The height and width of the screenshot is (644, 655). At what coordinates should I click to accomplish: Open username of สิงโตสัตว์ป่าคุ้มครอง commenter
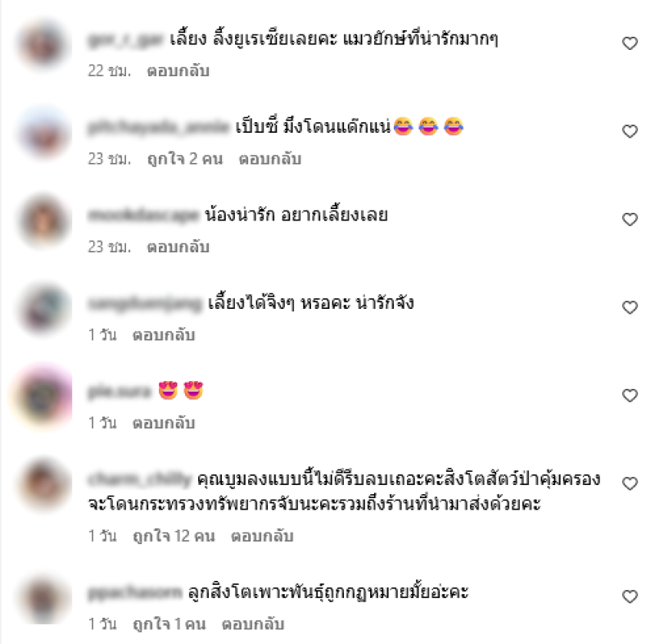139,479
